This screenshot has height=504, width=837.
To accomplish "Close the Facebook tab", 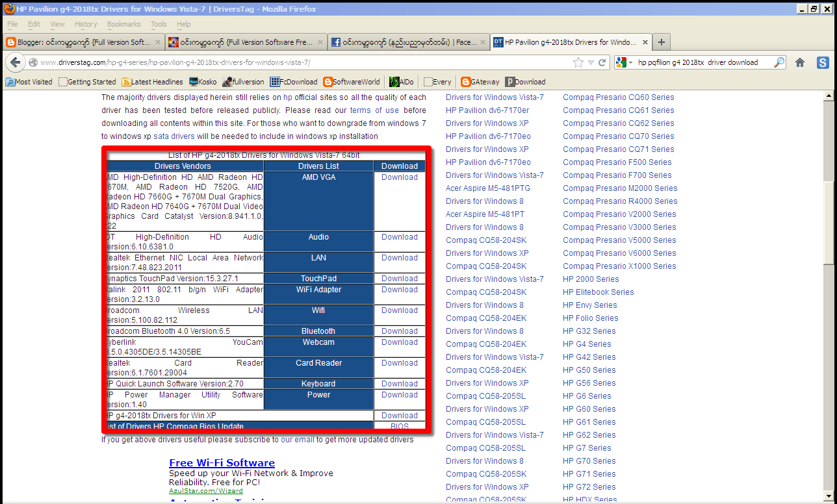I will click(483, 42).
